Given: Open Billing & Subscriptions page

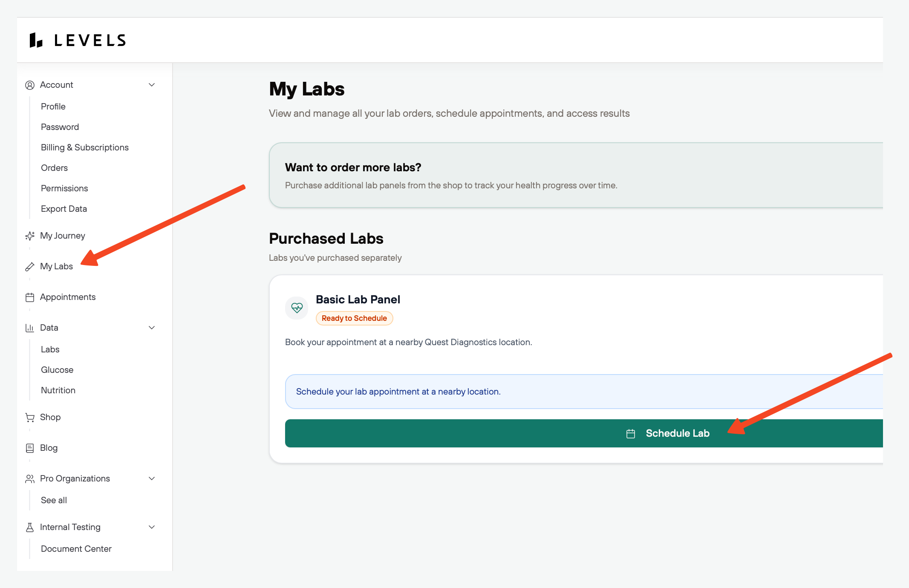Looking at the screenshot, I should [85, 147].
